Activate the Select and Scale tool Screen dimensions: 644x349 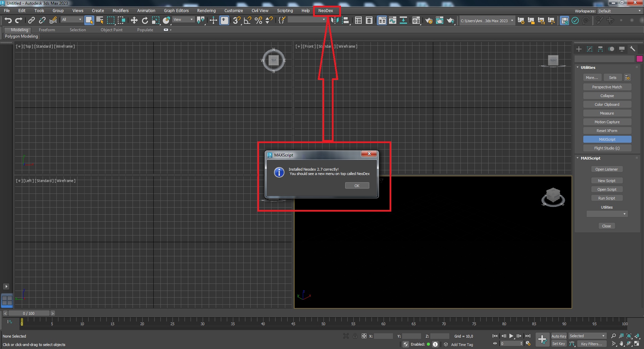(156, 20)
